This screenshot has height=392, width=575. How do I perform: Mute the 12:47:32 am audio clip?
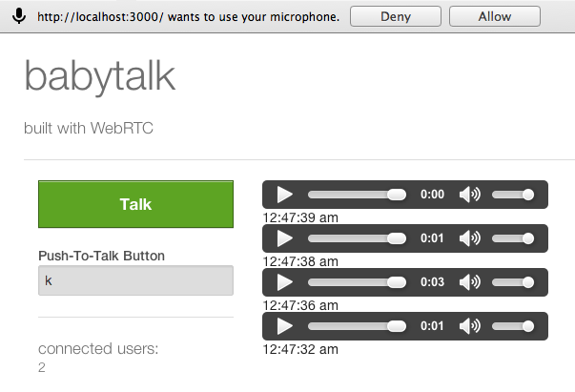click(469, 326)
